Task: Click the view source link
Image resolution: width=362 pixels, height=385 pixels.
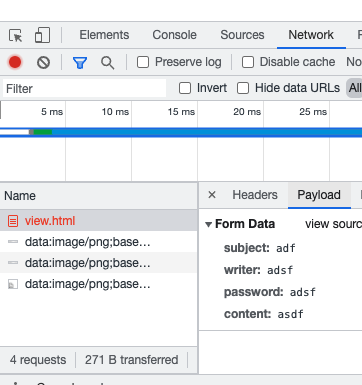Action: [x=333, y=224]
